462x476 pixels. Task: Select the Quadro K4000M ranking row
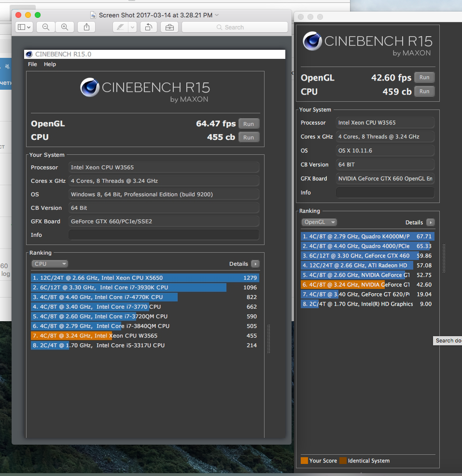(x=367, y=236)
